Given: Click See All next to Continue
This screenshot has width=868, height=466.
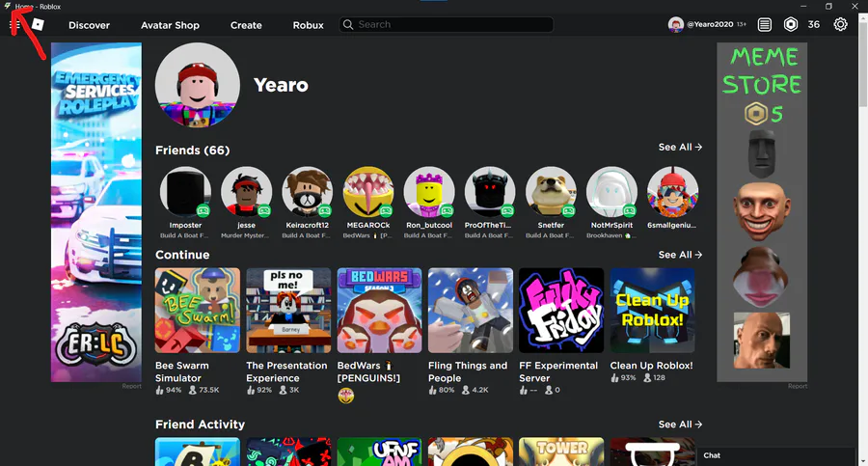Looking at the screenshot, I should point(680,255).
